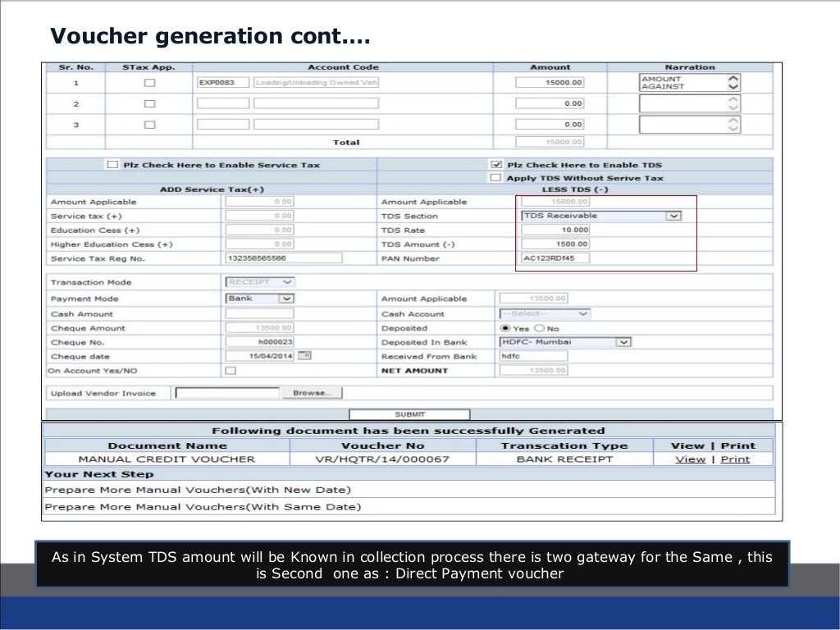This screenshot has width=840, height=630.
Task: Tick STax App. checkbox for row 2
Action: pos(149,103)
